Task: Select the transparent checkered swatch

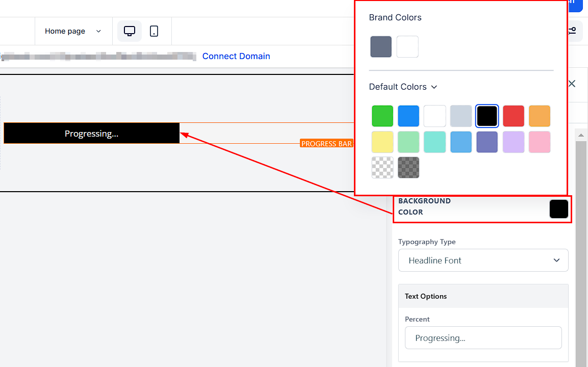Action: click(x=382, y=167)
